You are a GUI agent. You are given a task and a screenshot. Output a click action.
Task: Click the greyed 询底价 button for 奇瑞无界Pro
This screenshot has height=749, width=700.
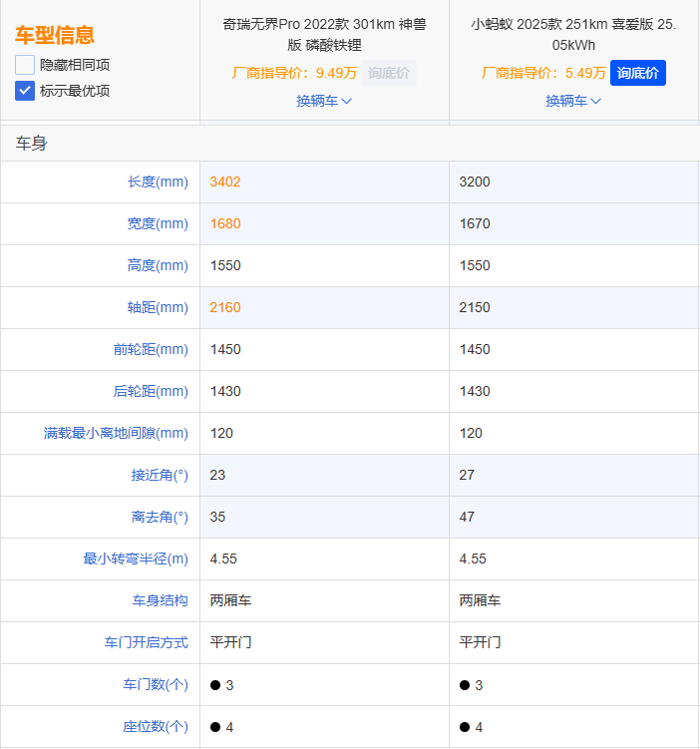[x=389, y=73]
